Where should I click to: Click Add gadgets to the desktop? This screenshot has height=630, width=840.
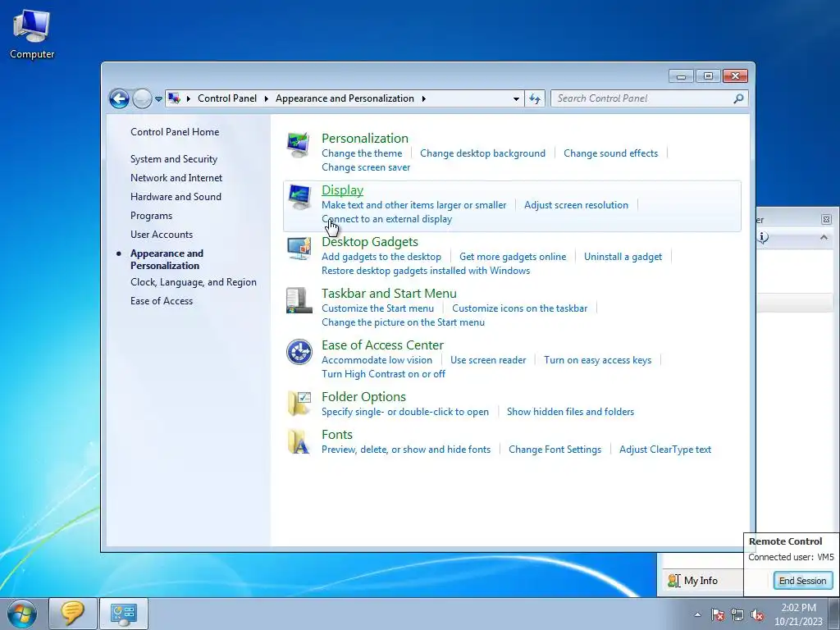381,257
